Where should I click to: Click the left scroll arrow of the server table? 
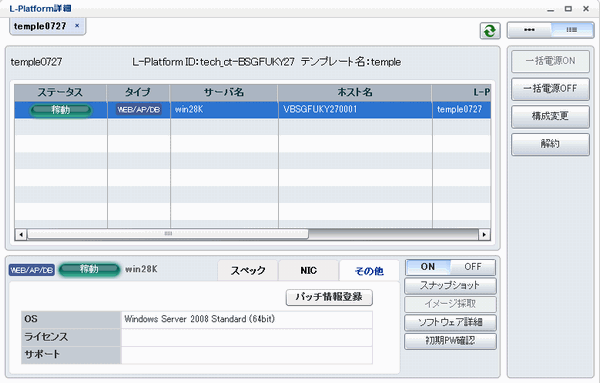coord(21,234)
